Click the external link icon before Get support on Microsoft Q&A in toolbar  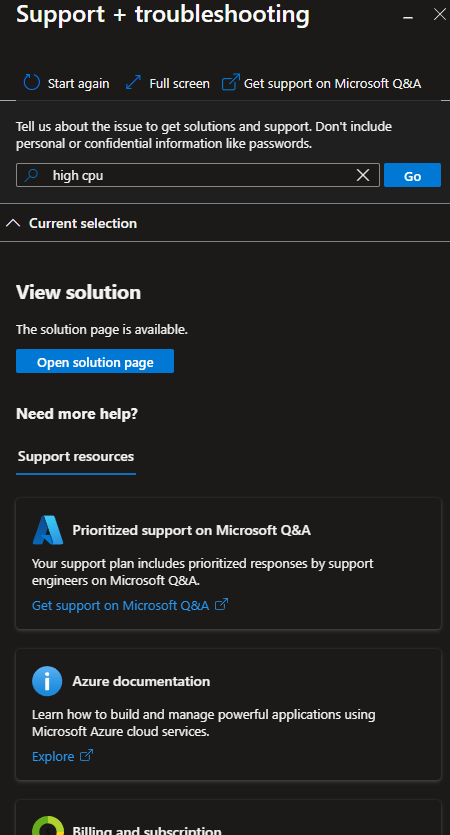231,83
